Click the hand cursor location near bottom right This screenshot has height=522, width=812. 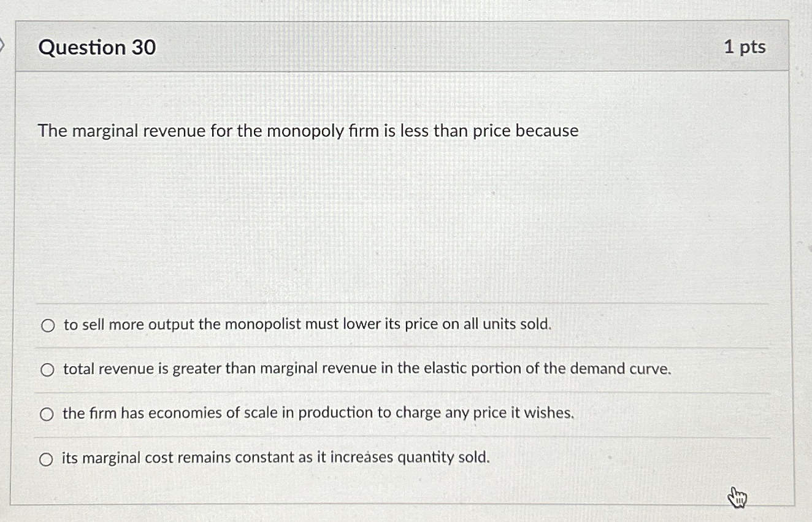point(736,498)
